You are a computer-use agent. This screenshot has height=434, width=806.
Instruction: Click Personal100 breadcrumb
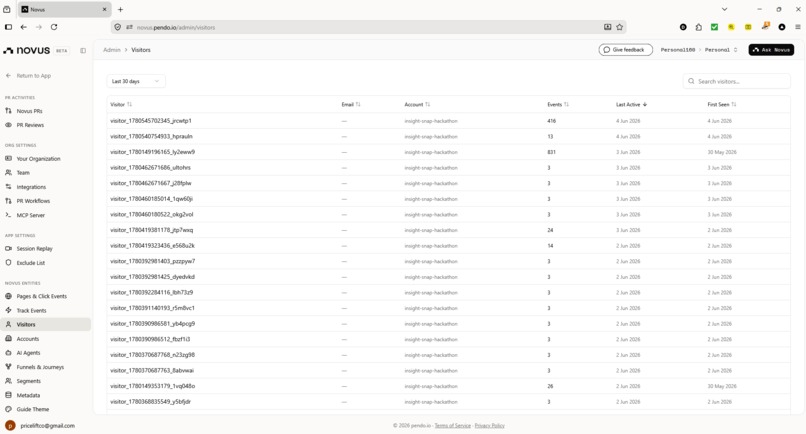[x=677, y=50]
